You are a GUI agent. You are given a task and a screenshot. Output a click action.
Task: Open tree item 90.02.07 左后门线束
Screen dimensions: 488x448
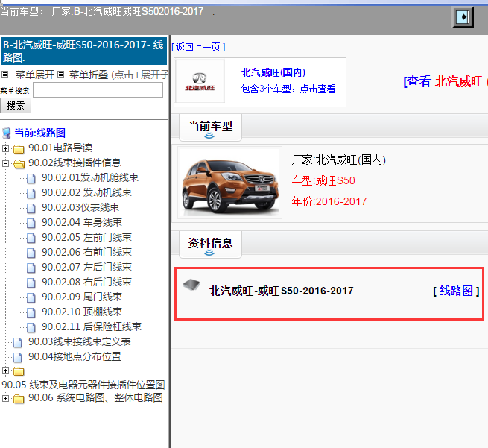click(x=87, y=267)
